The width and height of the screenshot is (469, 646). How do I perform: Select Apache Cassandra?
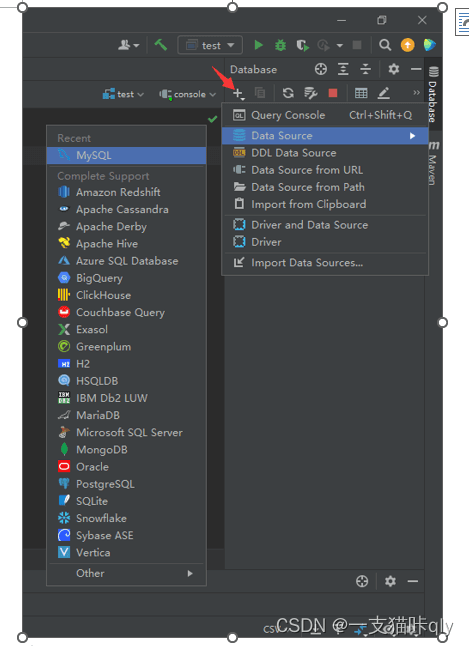point(127,210)
